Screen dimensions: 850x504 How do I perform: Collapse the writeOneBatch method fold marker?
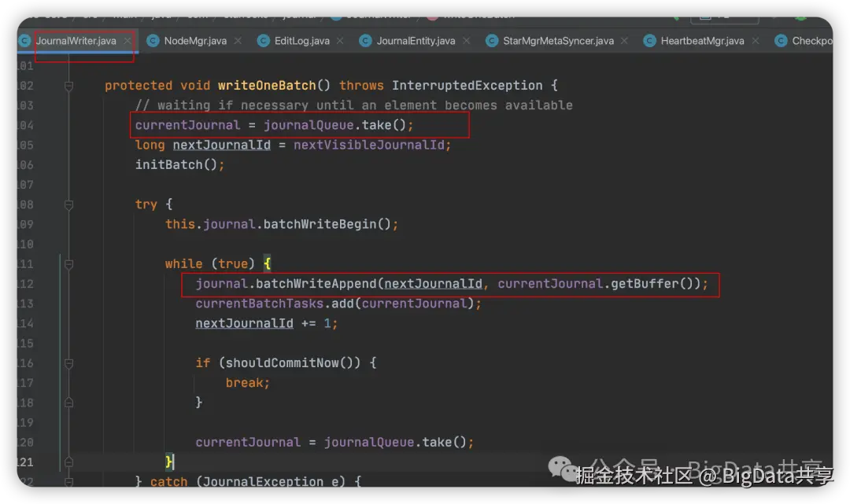tap(68, 86)
